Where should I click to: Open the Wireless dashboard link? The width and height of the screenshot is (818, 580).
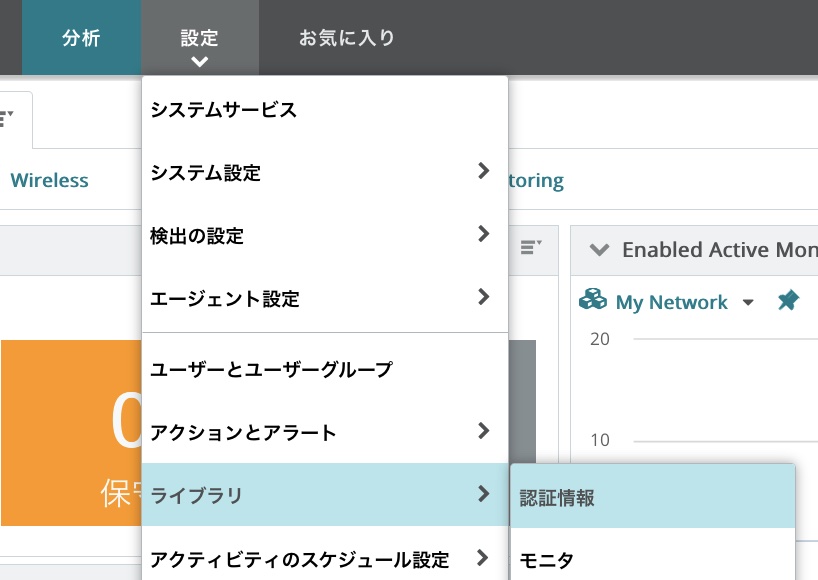tap(49, 181)
